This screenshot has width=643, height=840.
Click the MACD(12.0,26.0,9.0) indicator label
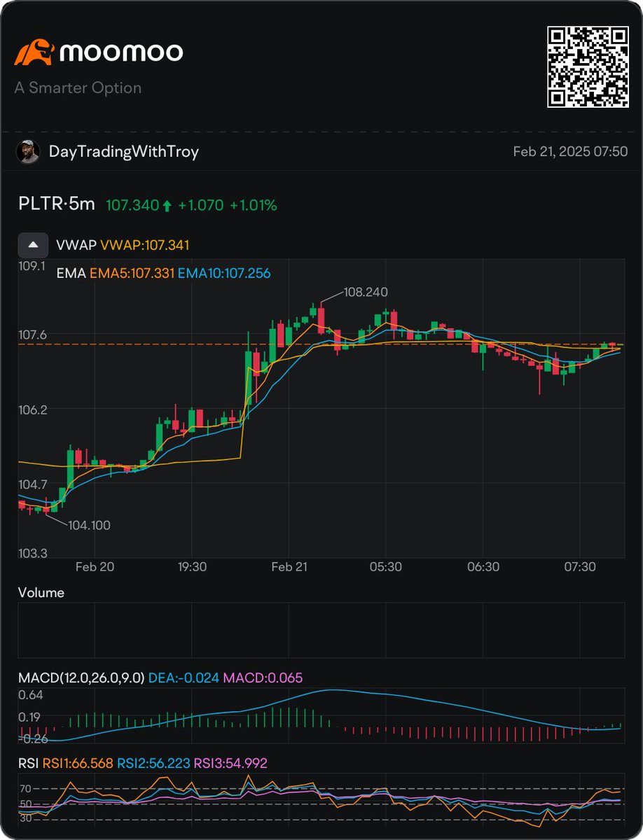(81, 678)
